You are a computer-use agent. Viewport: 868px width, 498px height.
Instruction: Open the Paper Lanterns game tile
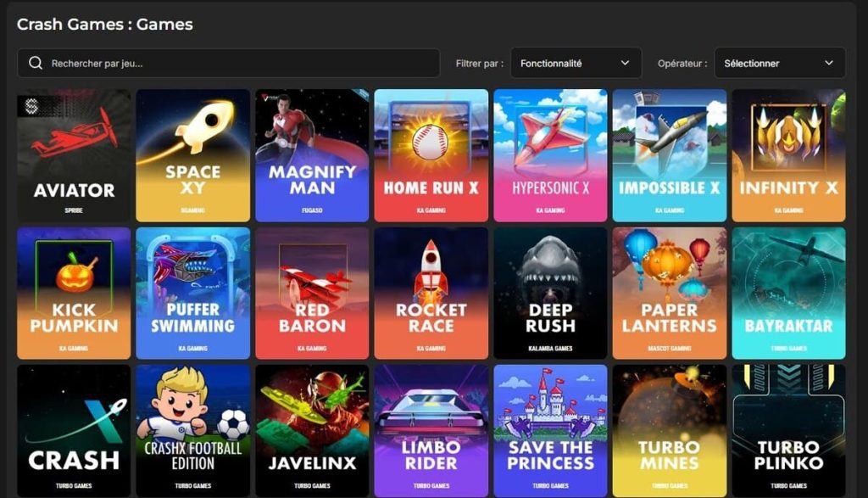pos(670,293)
